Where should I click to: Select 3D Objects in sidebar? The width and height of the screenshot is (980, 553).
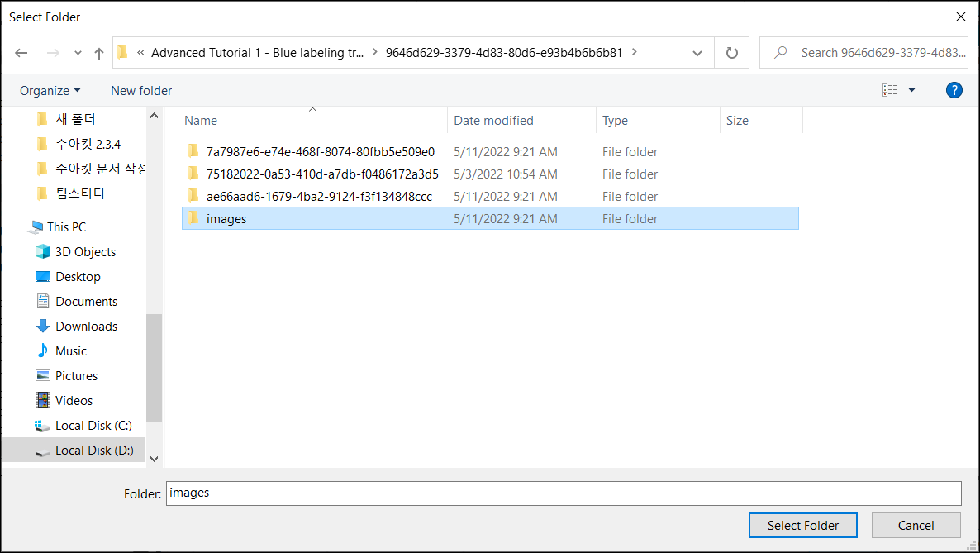84,252
